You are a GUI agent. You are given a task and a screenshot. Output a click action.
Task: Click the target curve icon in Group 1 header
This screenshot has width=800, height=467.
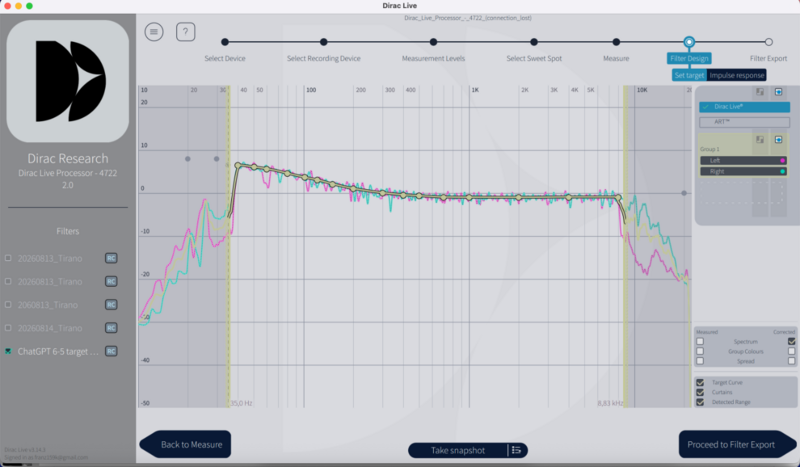760,139
